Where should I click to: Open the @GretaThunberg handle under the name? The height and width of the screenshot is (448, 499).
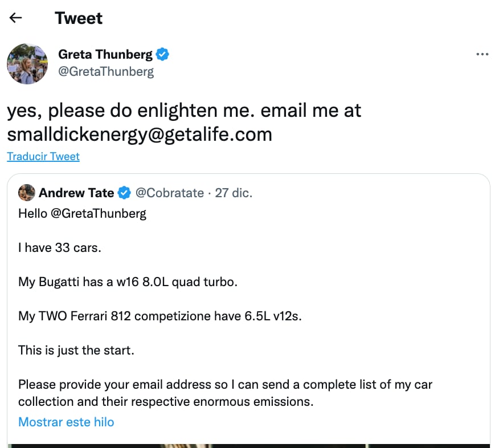(x=106, y=72)
